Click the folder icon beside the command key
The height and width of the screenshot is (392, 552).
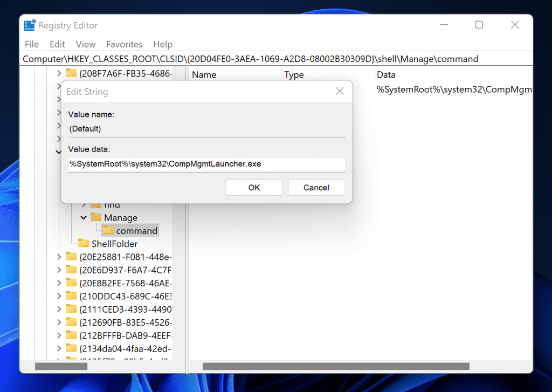pos(107,230)
